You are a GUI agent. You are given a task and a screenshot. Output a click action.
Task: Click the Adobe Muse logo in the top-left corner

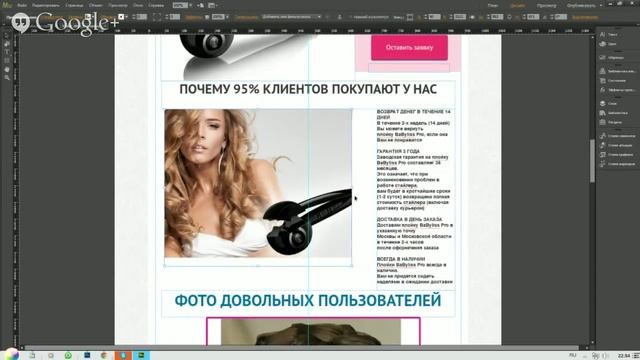(x=7, y=5)
